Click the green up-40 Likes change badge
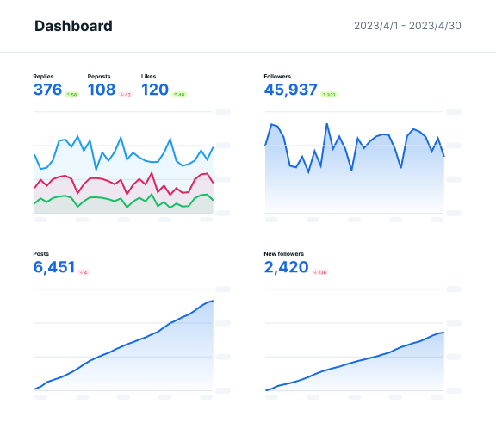496x448 pixels. 179,95
